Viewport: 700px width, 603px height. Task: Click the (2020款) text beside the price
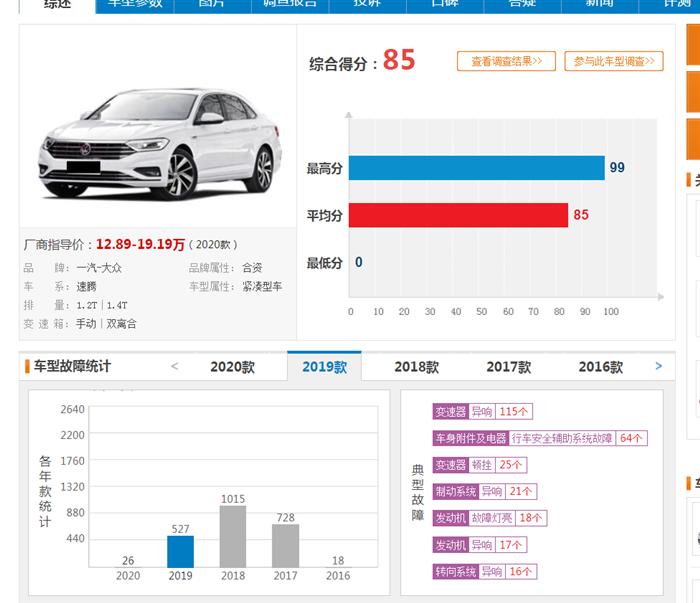213,245
